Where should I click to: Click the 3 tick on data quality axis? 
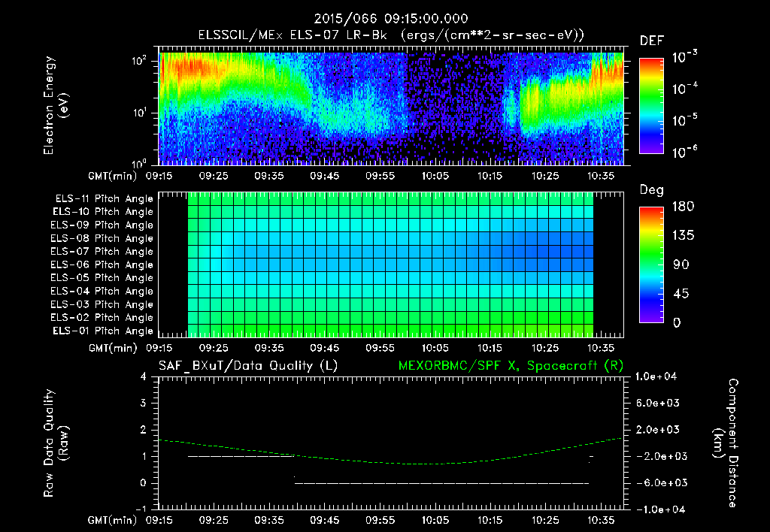[x=144, y=403]
